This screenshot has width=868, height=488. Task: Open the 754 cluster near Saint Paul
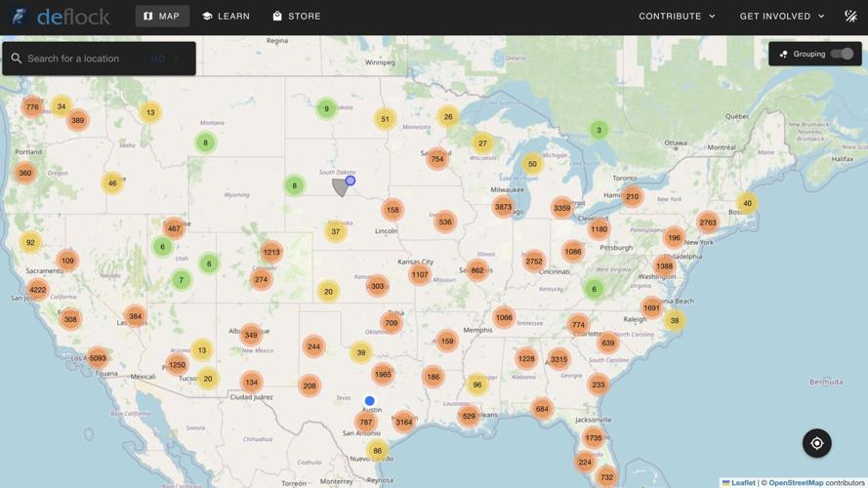pos(437,159)
